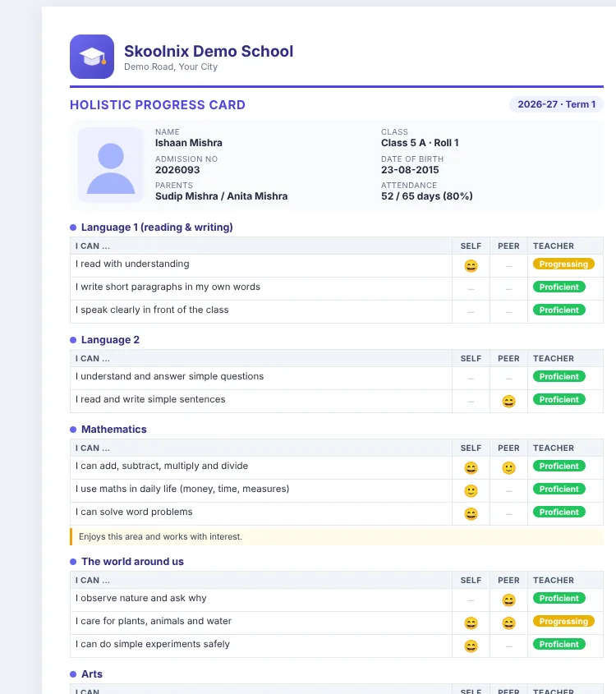This screenshot has height=694, width=616.
Task: Click the student avatar placeholder photo
Action: [x=111, y=164]
